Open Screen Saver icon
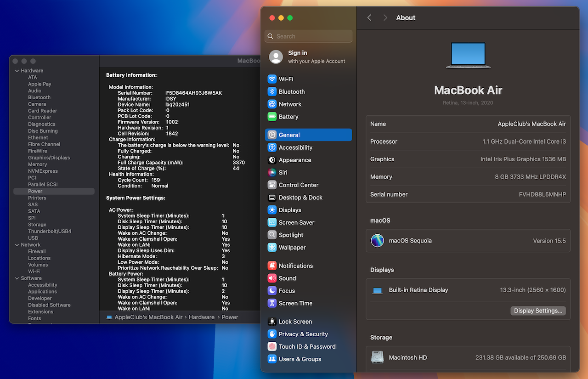 tap(272, 222)
